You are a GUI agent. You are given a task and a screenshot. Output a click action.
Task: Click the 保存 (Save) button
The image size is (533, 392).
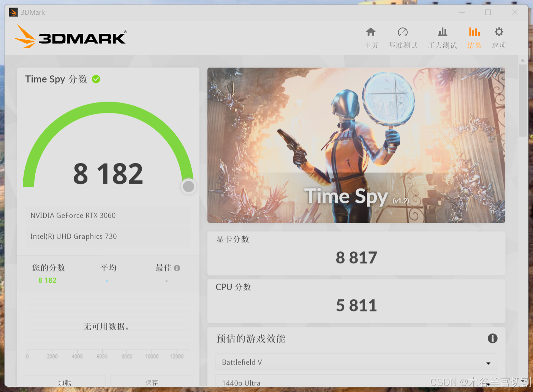152,381
